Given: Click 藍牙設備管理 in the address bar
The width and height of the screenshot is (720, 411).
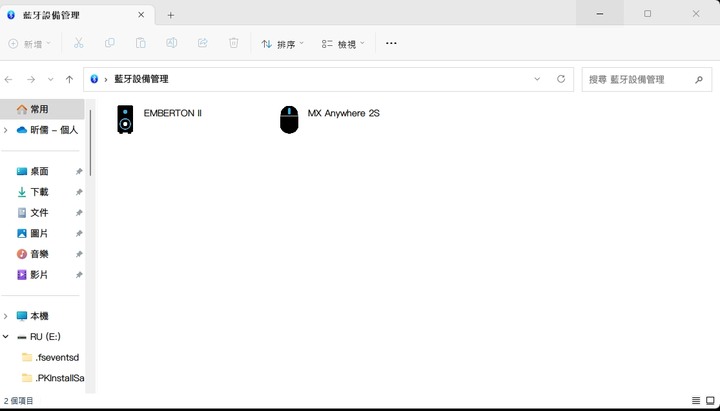Looking at the screenshot, I should point(141,79).
